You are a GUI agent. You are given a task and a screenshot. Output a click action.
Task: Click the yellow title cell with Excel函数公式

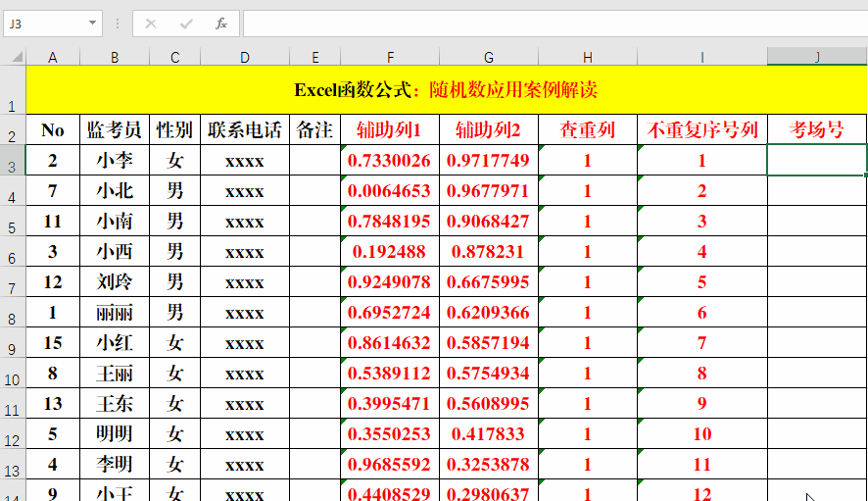point(446,90)
